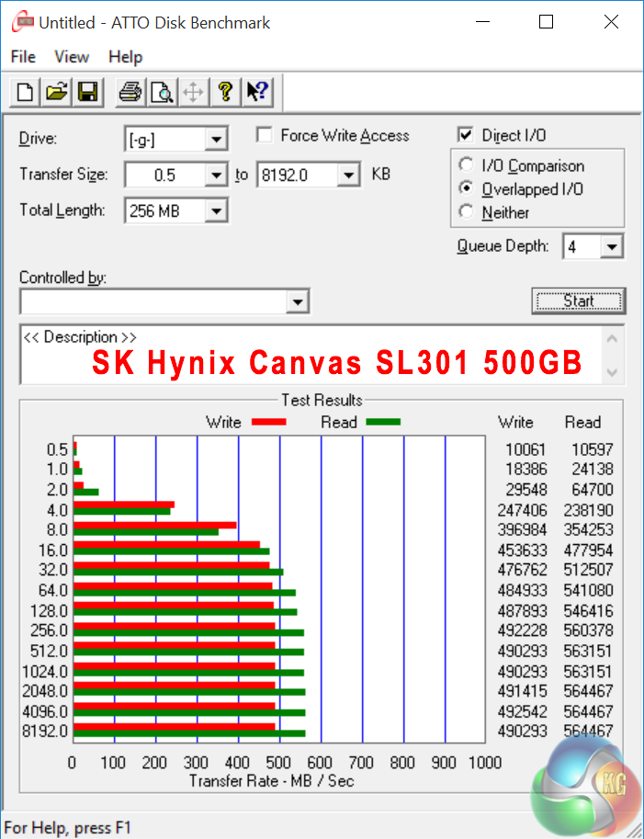
Task: Click the description scrollbar up arrow
Action: 613,339
